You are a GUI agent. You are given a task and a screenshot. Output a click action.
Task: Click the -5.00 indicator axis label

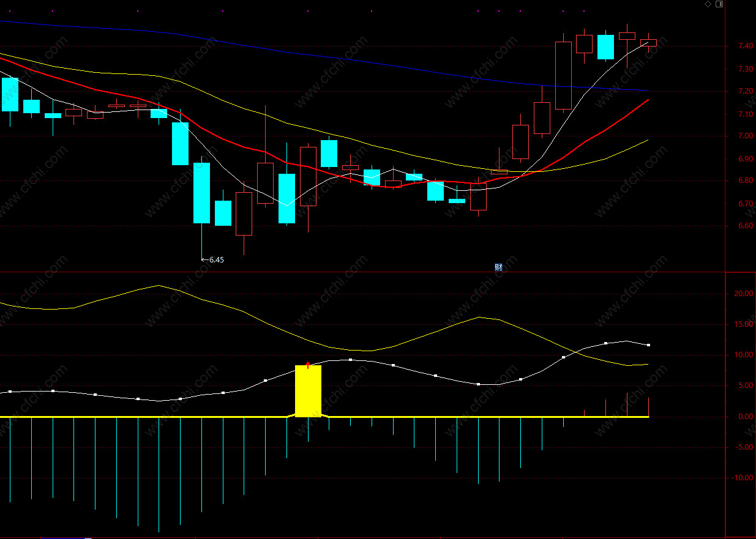pos(744,447)
